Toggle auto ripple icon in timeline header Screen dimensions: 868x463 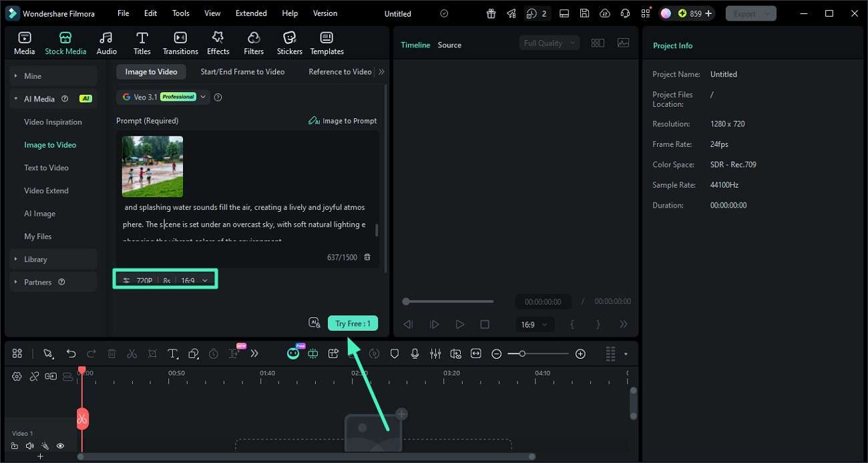[x=51, y=376]
